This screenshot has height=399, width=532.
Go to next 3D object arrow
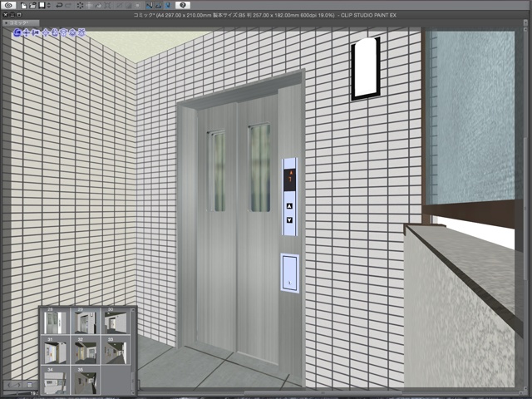[19, 385]
